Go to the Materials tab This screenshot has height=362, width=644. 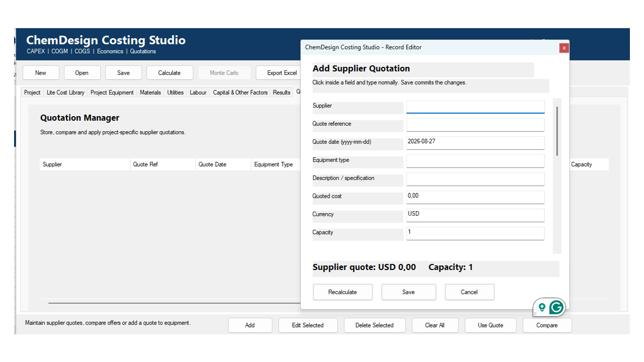click(150, 93)
